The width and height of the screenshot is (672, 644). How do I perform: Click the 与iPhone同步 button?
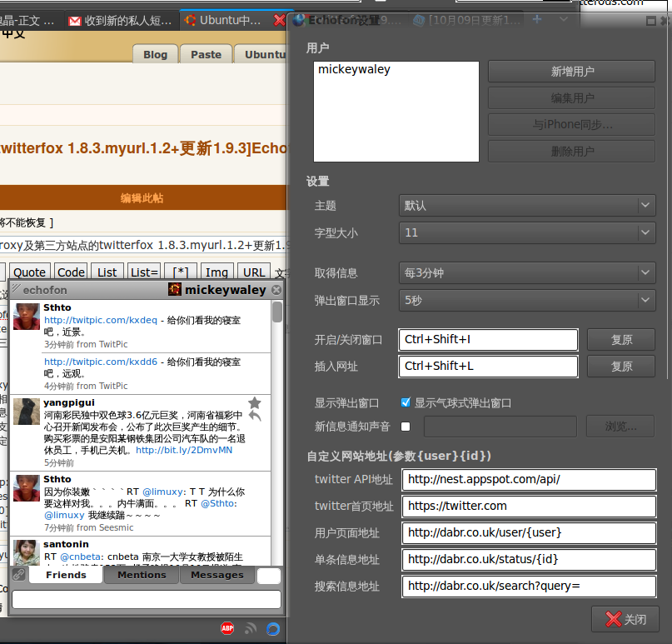tap(572, 124)
